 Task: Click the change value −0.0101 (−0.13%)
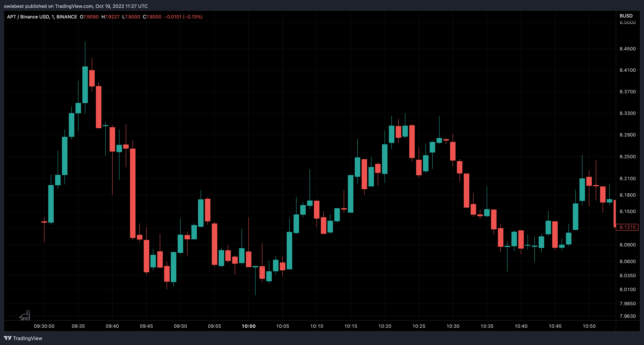183,17
